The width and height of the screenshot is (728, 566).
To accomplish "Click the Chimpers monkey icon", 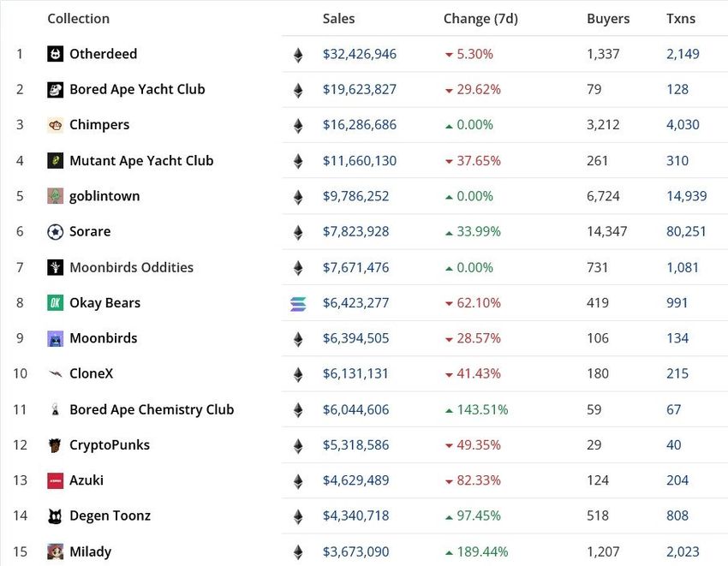I will pyautogui.click(x=55, y=125).
